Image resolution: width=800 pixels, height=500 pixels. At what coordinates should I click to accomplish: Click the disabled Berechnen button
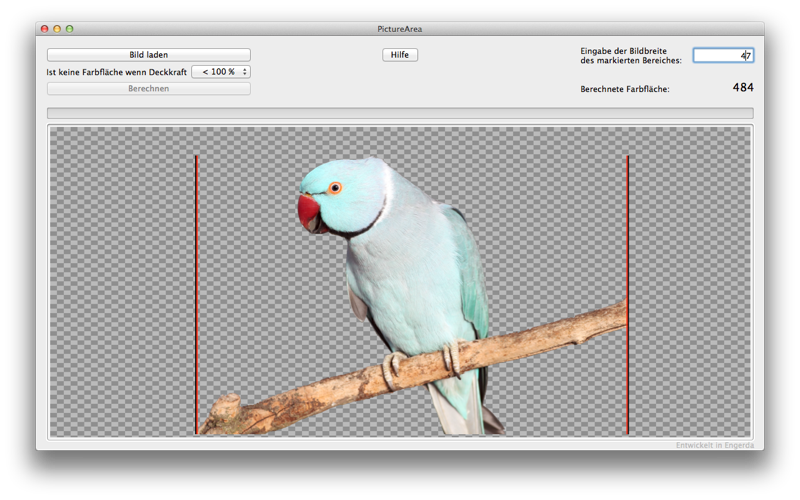click(x=148, y=88)
